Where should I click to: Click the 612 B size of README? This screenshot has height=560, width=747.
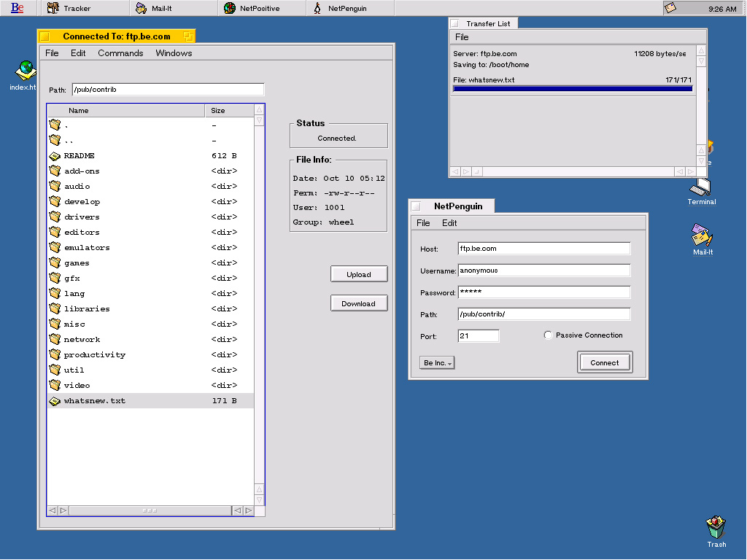(225, 156)
